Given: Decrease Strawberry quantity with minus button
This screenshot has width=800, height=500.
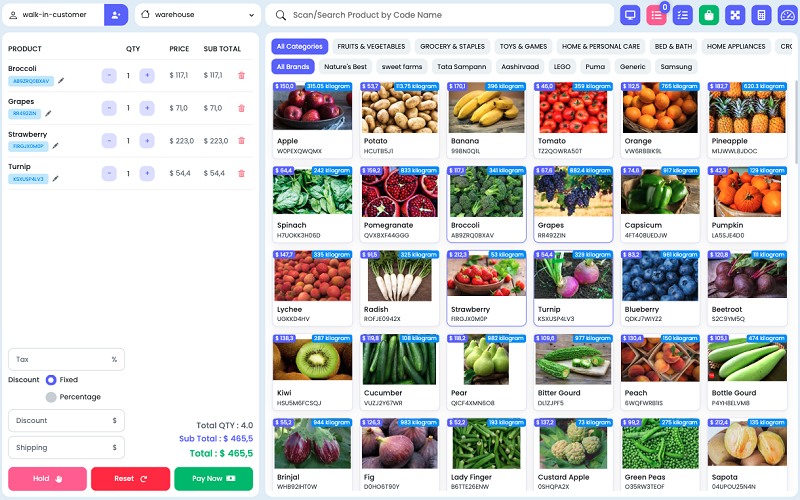Looking at the screenshot, I should click(x=109, y=141).
